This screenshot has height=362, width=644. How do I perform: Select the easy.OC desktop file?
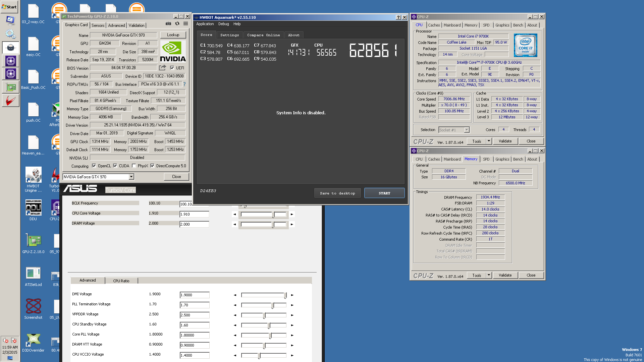click(x=33, y=47)
